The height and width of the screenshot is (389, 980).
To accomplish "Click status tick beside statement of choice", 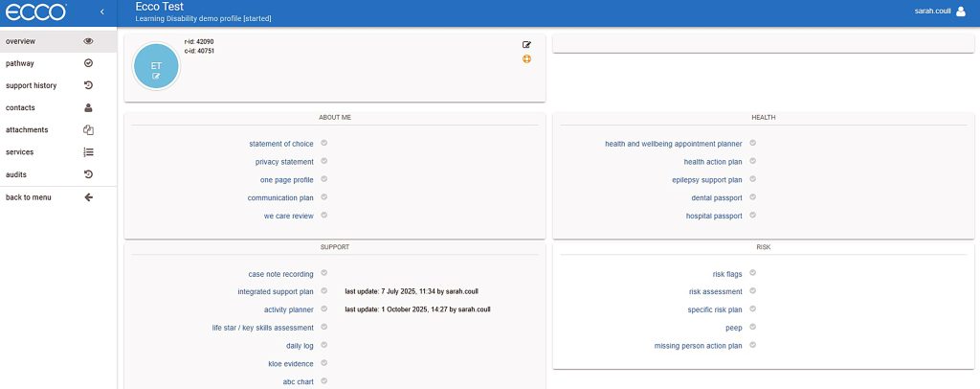I will click(324, 143).
